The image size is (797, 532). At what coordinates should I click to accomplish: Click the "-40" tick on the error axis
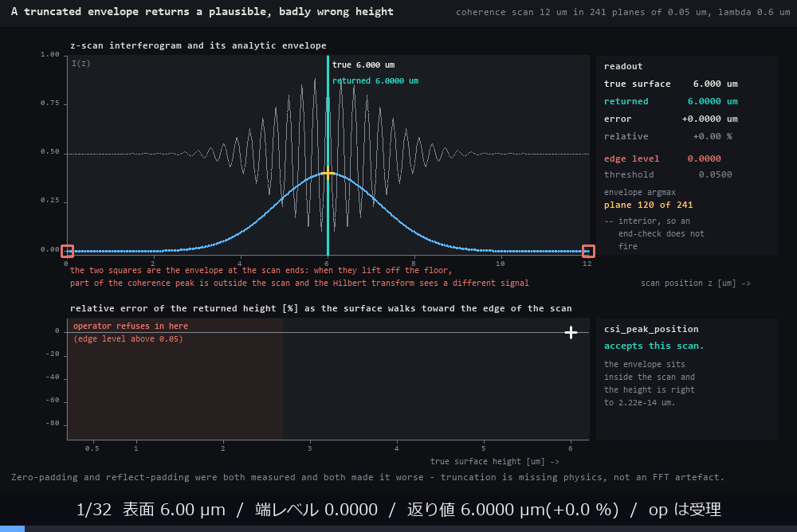pyautogui.click(x=53, y=377)
